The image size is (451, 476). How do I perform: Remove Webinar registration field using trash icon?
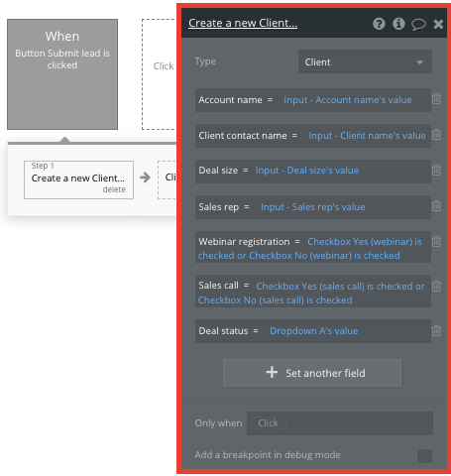pos(436,242)
